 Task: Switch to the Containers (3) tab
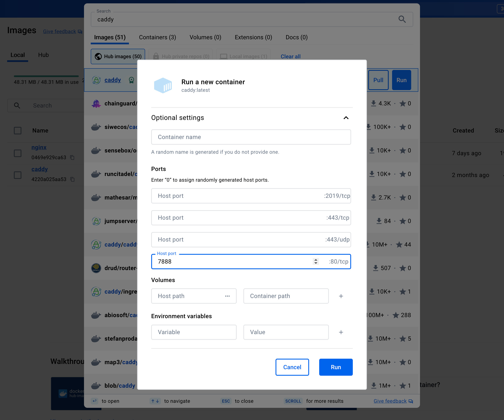[x=157, y=37]
